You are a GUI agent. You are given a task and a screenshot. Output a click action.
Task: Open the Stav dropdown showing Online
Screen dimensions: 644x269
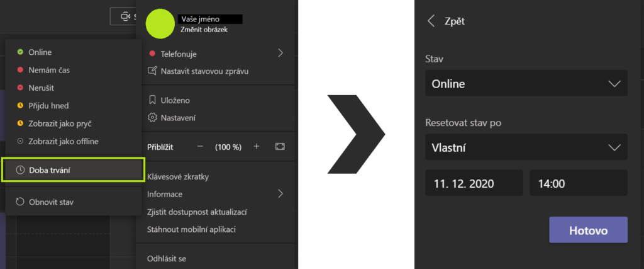click(x=526, y=83)
